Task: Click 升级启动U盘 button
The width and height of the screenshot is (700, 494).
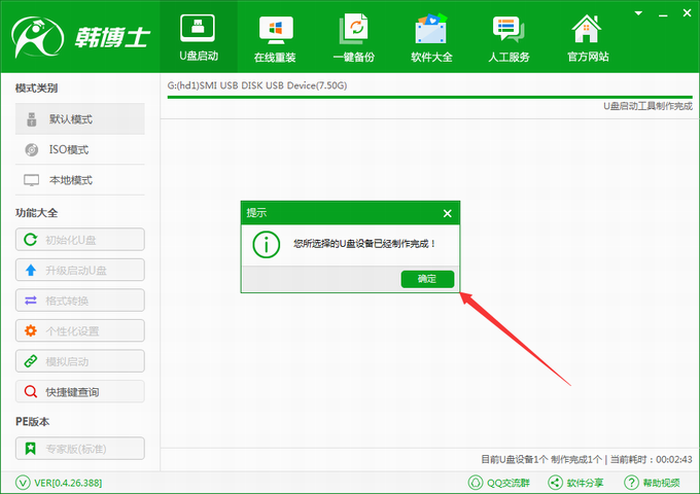Action: [80, 270]
